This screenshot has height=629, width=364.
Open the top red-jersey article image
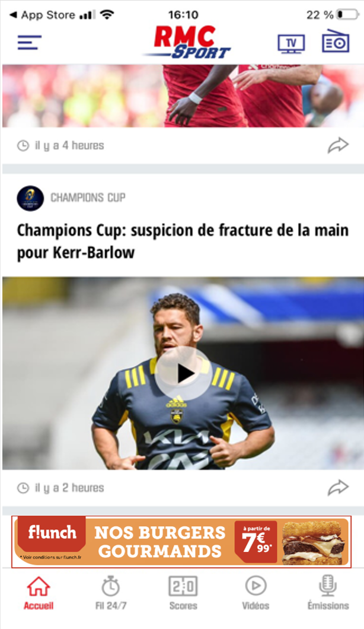(183, 96)
